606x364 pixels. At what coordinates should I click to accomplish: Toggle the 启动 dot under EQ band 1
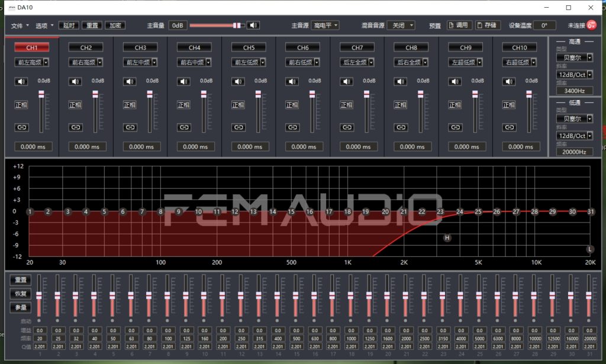[x=39, y=321]
